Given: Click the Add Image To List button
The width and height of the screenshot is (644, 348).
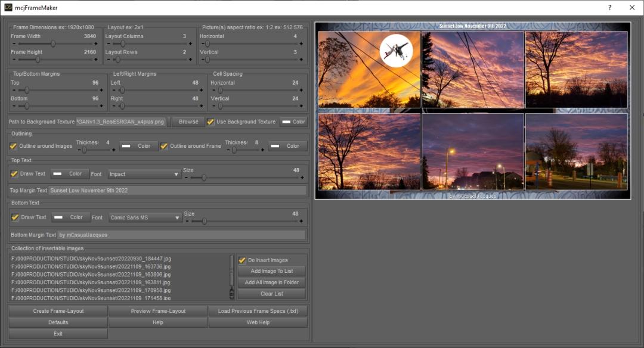Looking at the screenshot, I should tap(272, 271).
